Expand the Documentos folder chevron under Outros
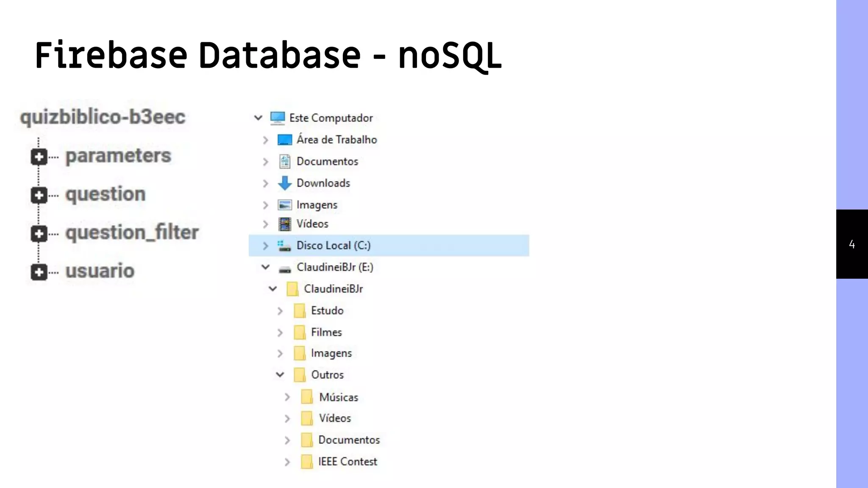 coord(287,440)
